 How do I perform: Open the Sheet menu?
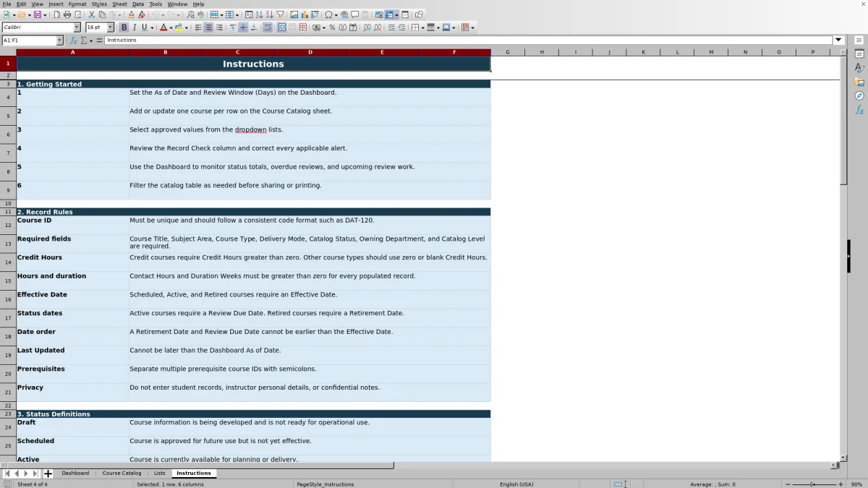click(x=119, y=4)
